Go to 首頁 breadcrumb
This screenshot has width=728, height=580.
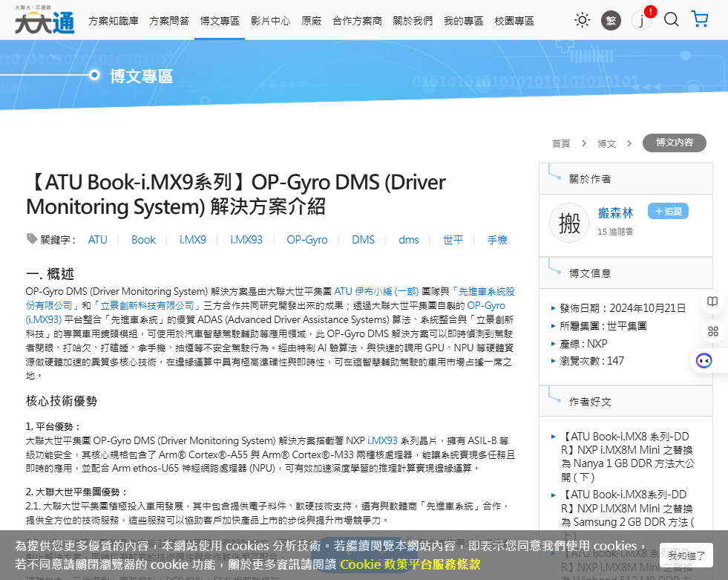pos(561,143)
